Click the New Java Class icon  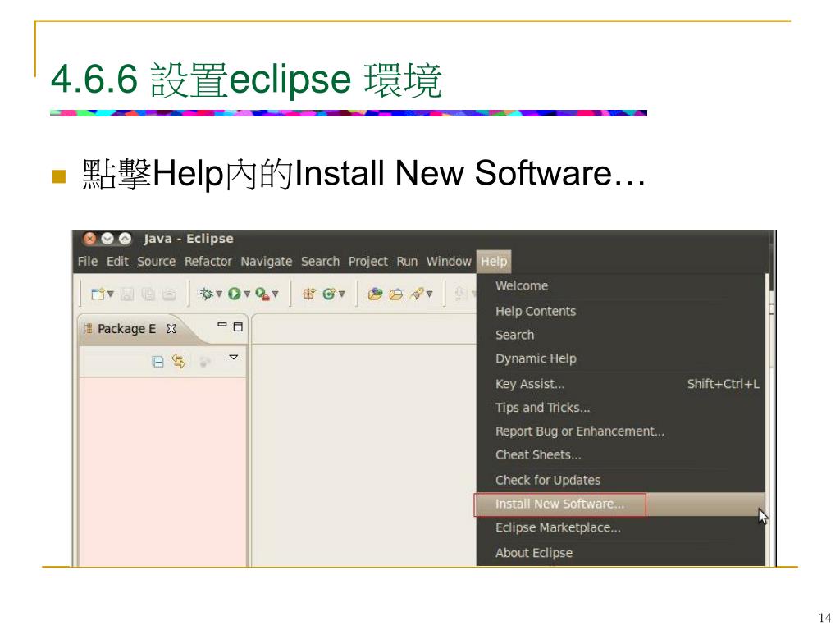click(x=329, y=294)
